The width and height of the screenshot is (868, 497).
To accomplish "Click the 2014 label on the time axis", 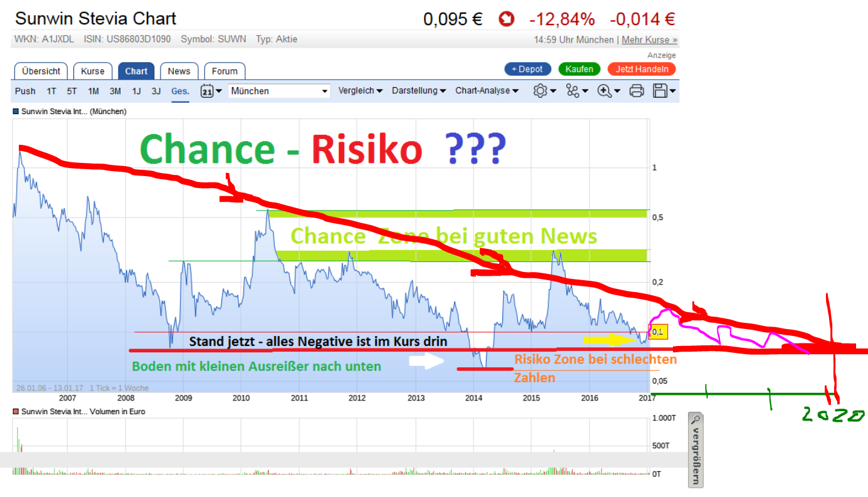I will pos(474,397).
